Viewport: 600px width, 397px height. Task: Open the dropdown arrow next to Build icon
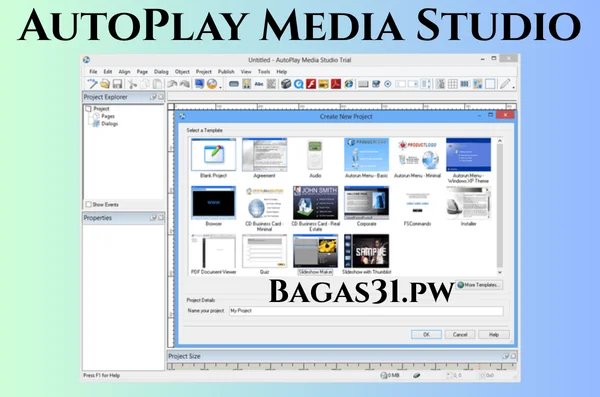click(221, 88)
